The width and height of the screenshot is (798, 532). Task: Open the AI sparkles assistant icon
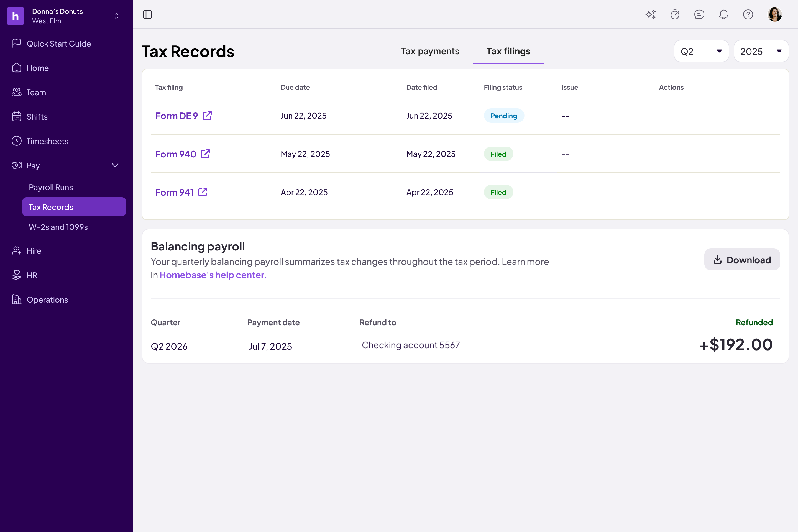[x=650, y=14]
